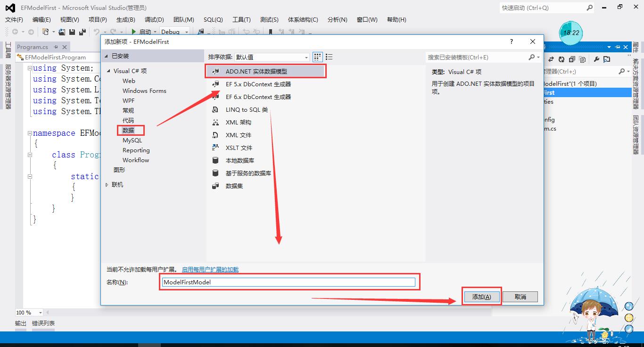Select ADO.NET 实体数据模型 template
The width and height of the screenshot is (644, 347).
click(265, 71)
